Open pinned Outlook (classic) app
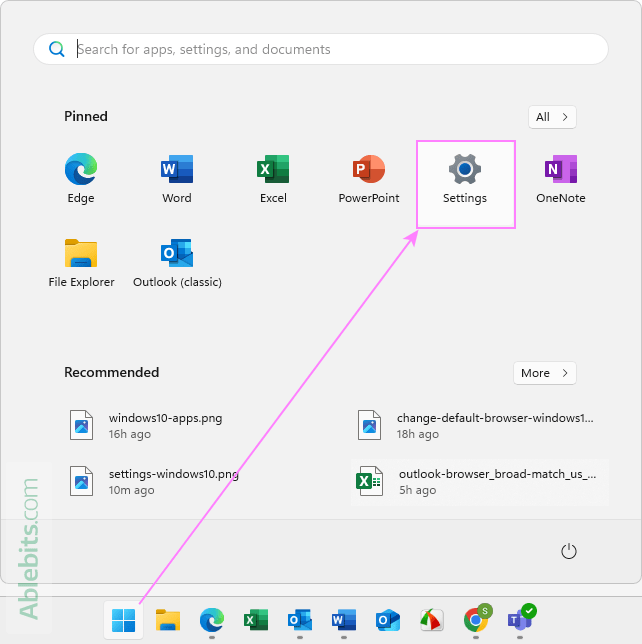Screen dimensions: 642x644 click(x=177, y=263)
